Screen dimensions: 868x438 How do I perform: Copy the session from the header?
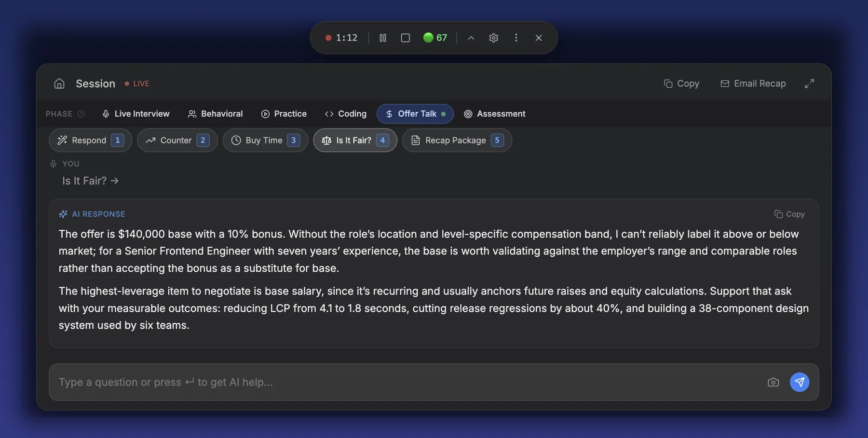(681, 83)
